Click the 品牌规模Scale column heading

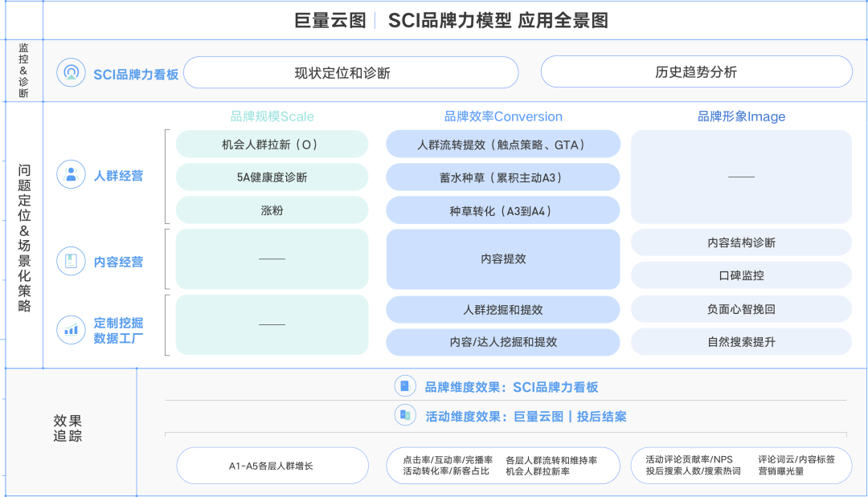tap(272, 116)
